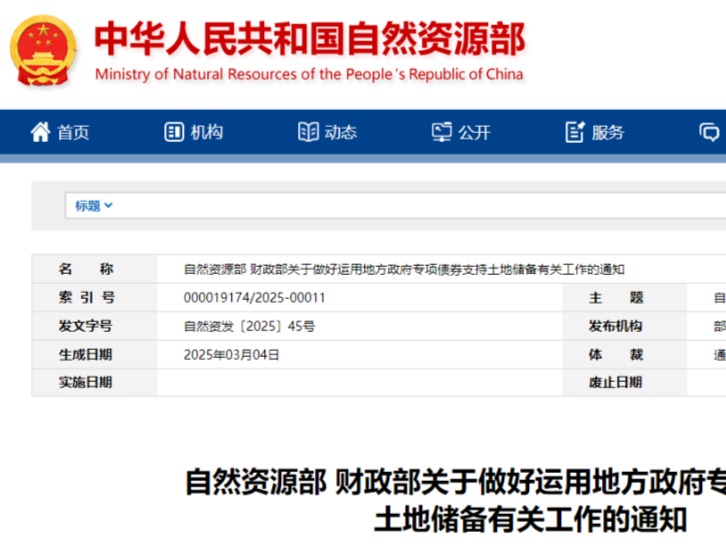Click the document name in the 名称 row
Screen dimensions: 726x546
coord(404,269)
